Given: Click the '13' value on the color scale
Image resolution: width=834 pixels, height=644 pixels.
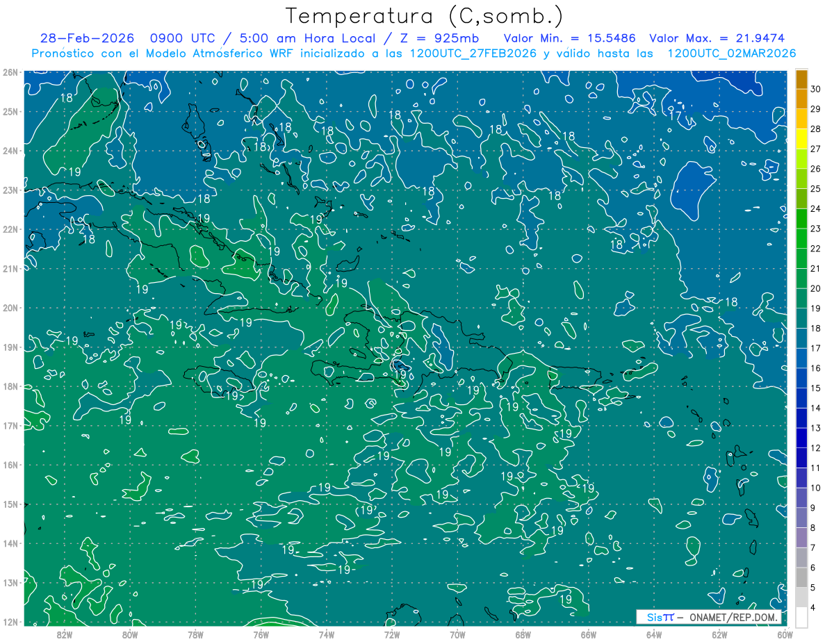Looking at the screenshot, I should (x=816, y=428).
